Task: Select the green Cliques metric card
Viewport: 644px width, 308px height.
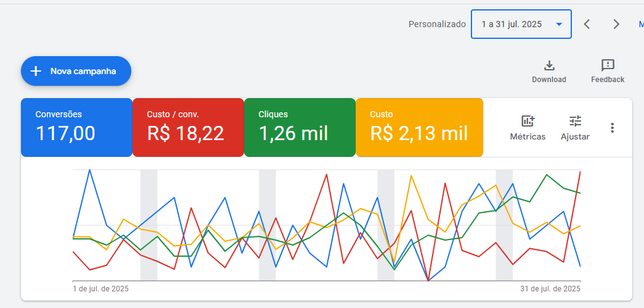Action: [x=300, y=127]
